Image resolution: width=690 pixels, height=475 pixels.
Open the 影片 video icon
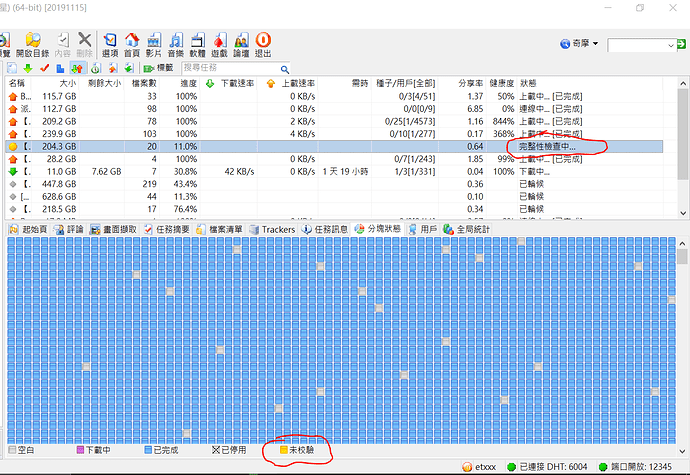pos(154,44)
